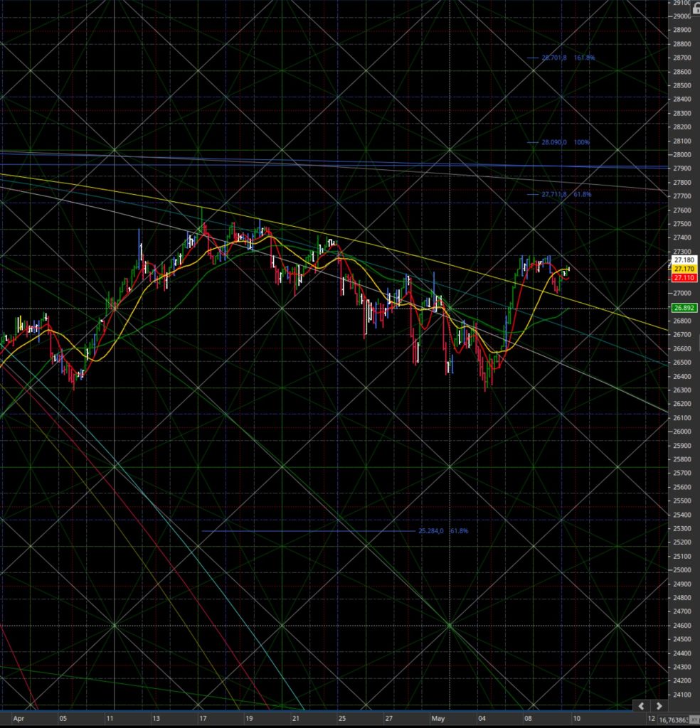Viewport: 700px width, 728px height.
Task: Click the 12 date label on time axis
Action: click(x=652, y=718)
